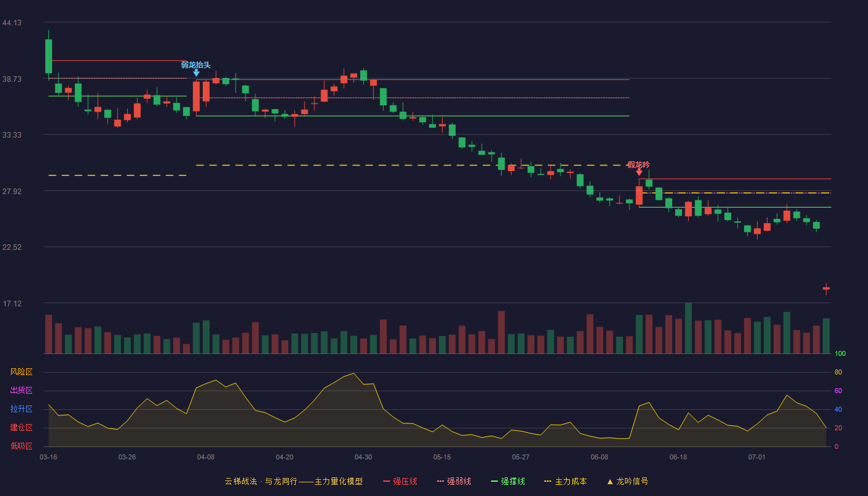Click the isolated last red candlestick
This screenshot has width=868, height=496.
click(x=826, y=288)
